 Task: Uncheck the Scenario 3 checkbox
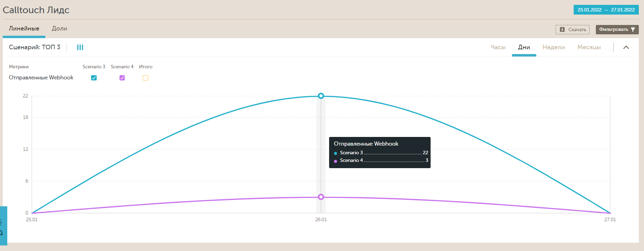click(94, 78)
